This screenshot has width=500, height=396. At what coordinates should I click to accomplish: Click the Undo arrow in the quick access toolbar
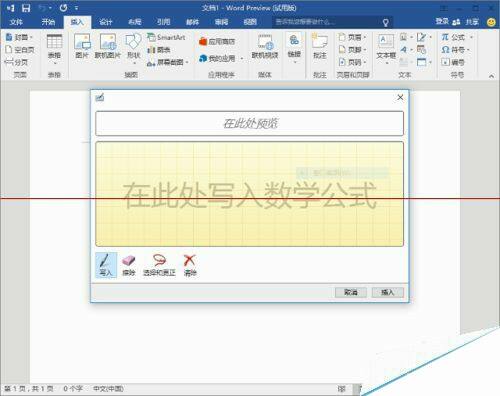point(42,8)
